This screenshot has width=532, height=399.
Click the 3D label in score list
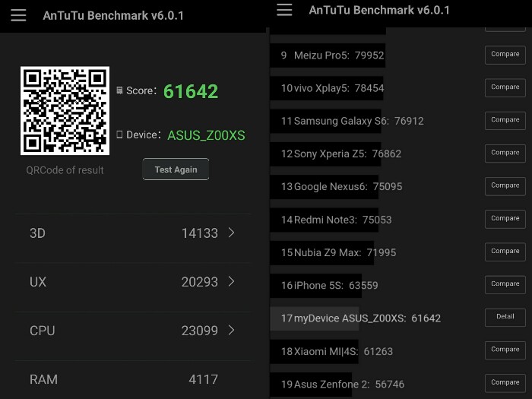[37, 233]
